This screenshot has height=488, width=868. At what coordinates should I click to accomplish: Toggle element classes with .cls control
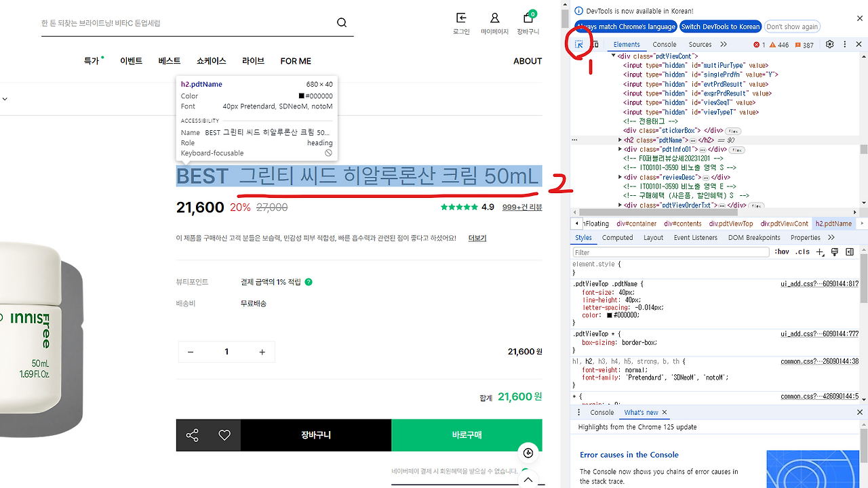point(803,251)
